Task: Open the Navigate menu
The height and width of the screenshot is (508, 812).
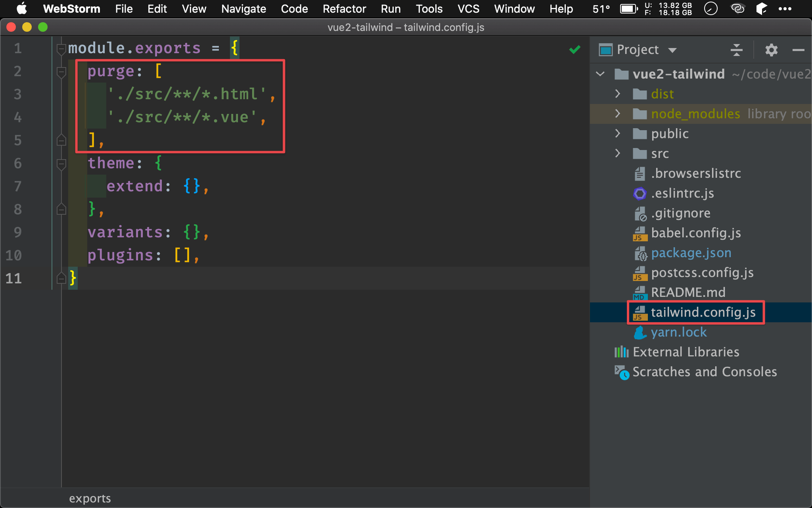Action: [x=243, y=9]
